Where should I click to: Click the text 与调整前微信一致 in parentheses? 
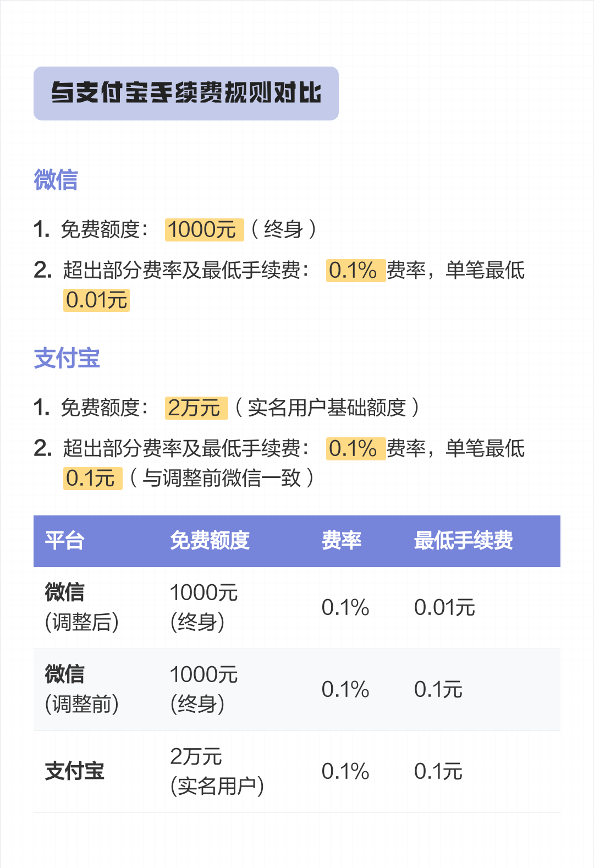tap(222, 478)
